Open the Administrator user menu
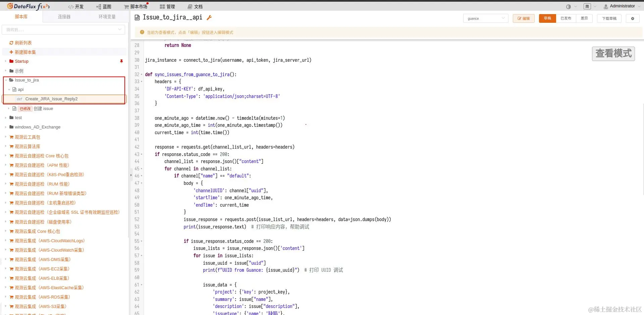The width and height of the screenshot is (644, 315). [x=622, y=6]
